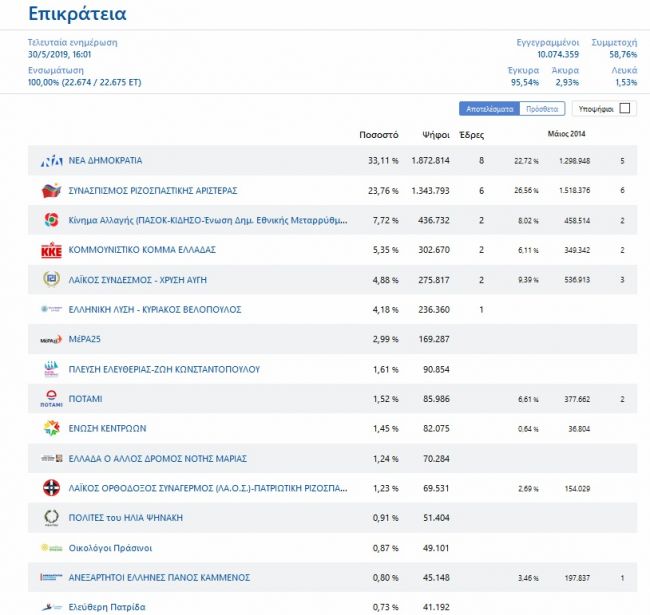Open ΕΛΛΗΝΙΚΗ ΛΥΣΗ - ΚΥΡΙΑΚΟΣ ΒΕΛΟΠΟΥΛΟΣ link
The image size is (650, 615).
click(155, 310)
